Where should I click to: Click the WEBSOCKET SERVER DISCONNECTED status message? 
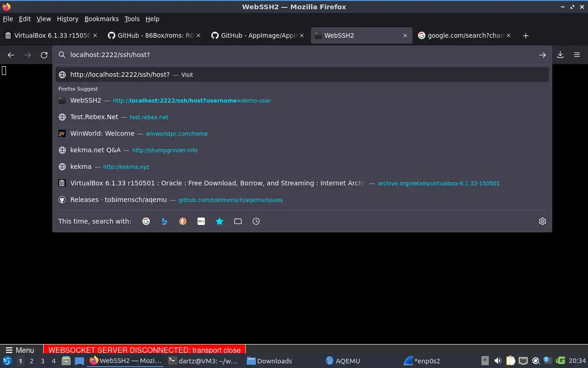pos(145,350)
